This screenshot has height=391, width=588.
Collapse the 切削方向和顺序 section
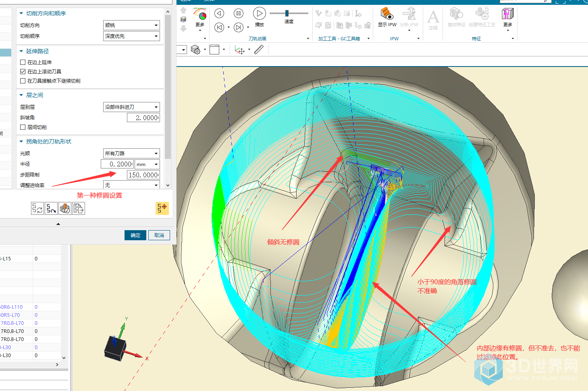21,13
